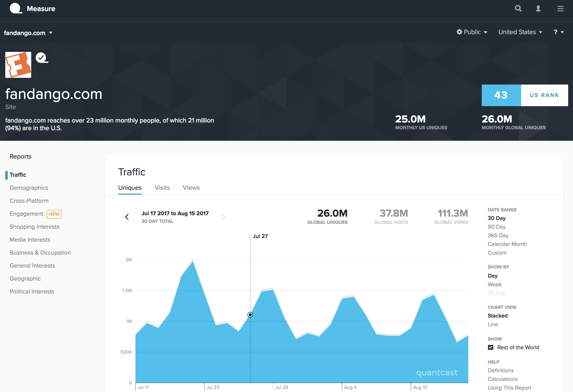The height and width of the screenshot is (392, 573).
Task: Open the Engagement report marked NEW
Action: pos(26,214)
